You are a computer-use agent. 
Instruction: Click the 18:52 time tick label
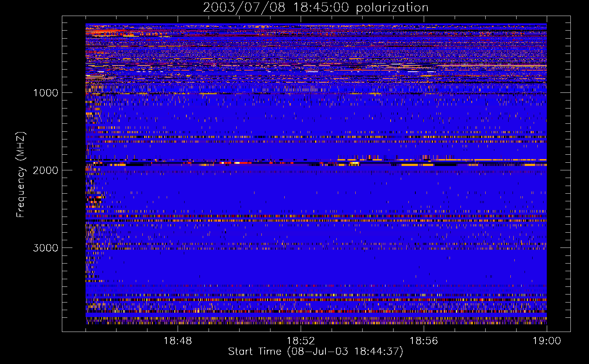301,341
